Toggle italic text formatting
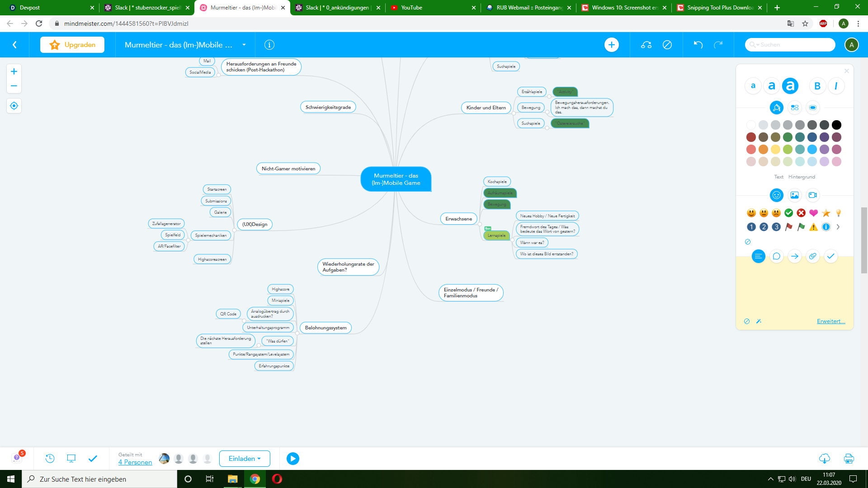 pos(836,86)
